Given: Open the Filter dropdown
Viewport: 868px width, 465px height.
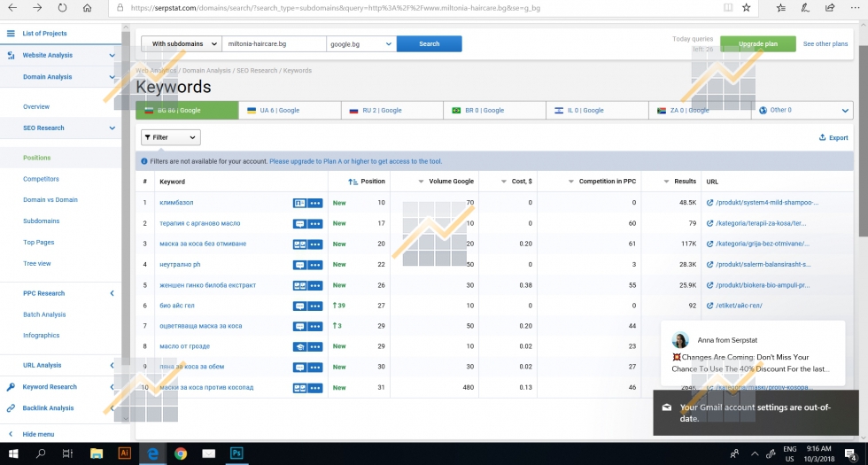Looking at the screenshot, I should 170,137.
